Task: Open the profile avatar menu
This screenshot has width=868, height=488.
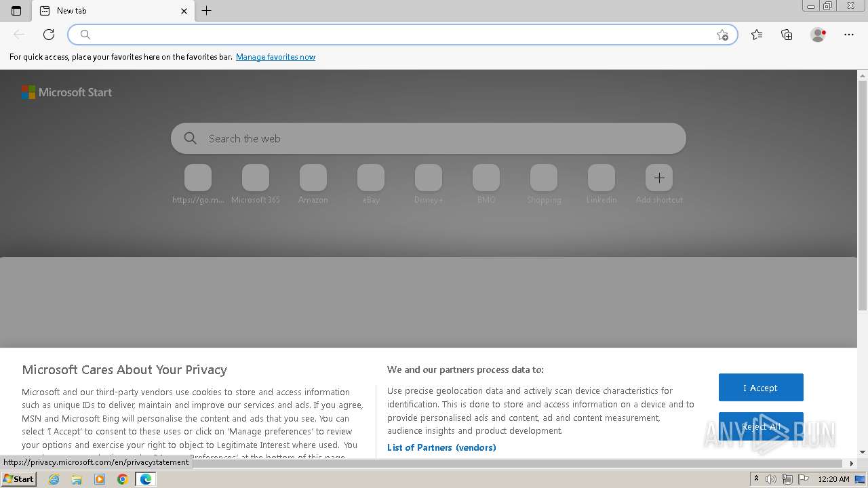Action: [818, 35]
